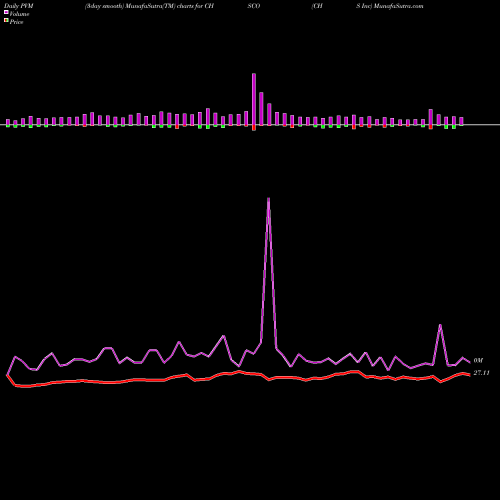Click the highest peak of the volume line
This screenshot has height=500, width=500.
[269, 199]
